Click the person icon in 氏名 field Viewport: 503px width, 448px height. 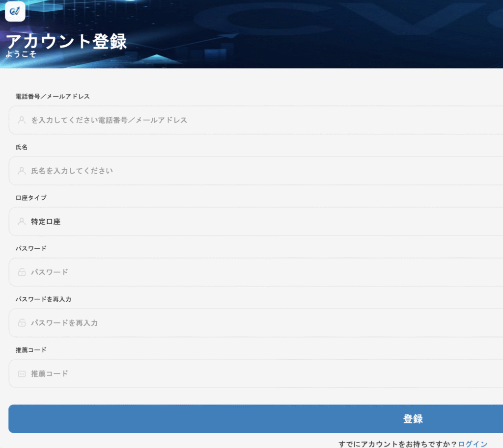pos(22,171)
